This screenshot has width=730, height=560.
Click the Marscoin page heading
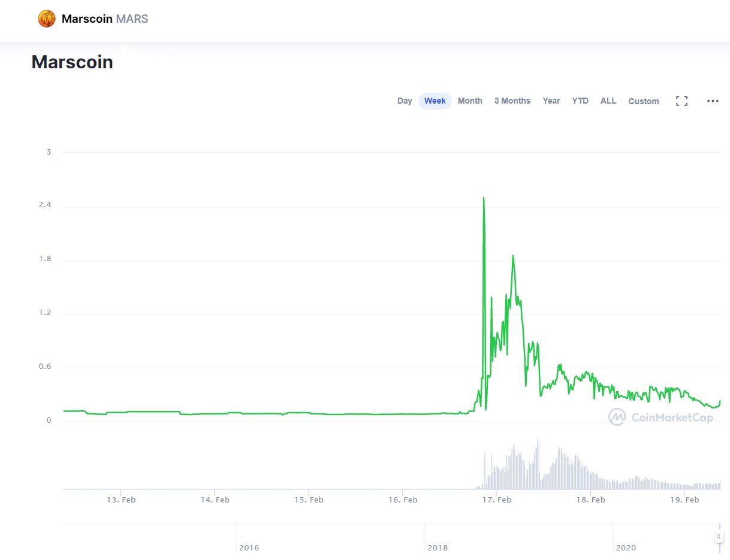click(x=72, y=62)
